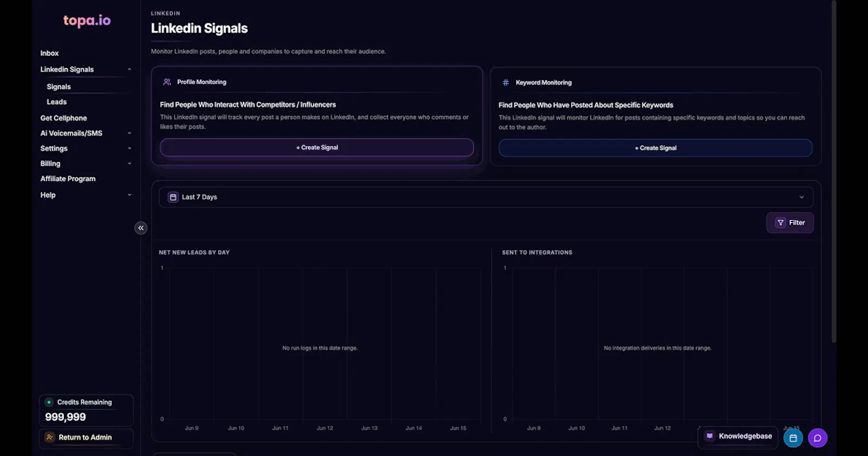Click the Linkedin Signals page title
The image size is (868, 456).
(199, 28)
